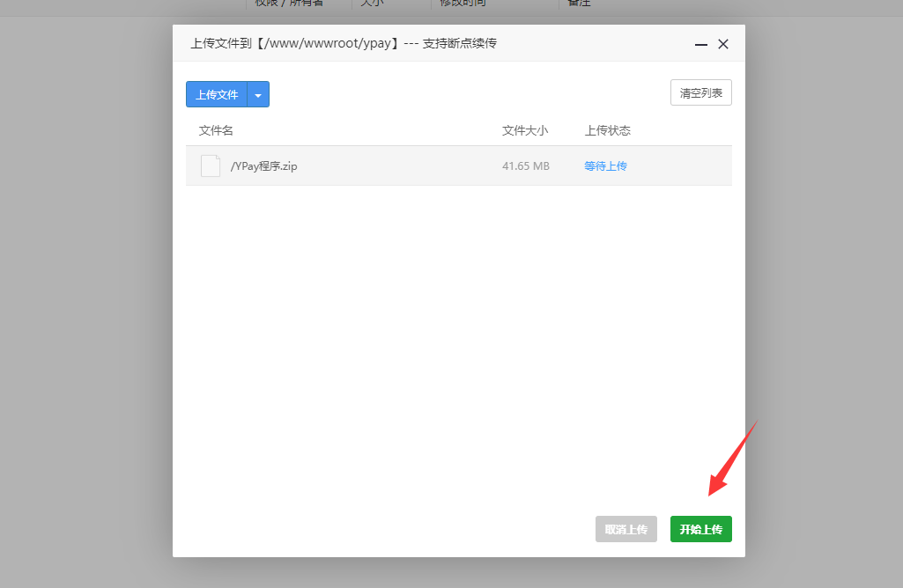Click the 上传状态 column header
Image resolution: width=903 pixels, height=588 pixels.
point(607,130)
